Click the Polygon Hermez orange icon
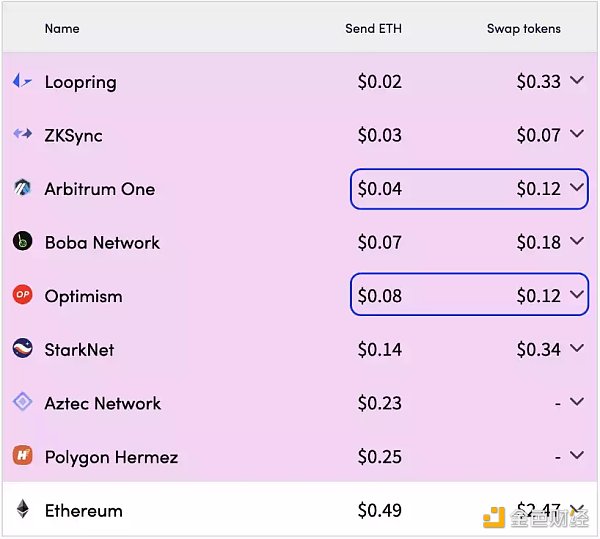 [23, 455]
